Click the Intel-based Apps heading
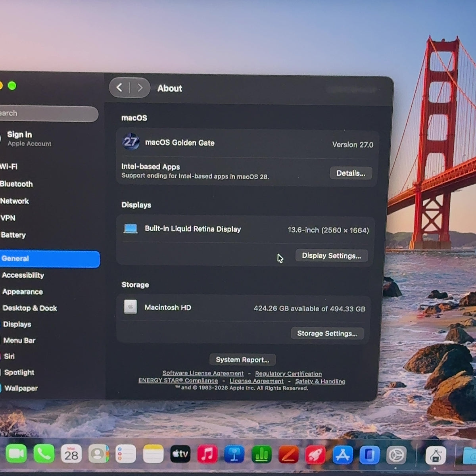The image size is (476, 476). [150, 167]
